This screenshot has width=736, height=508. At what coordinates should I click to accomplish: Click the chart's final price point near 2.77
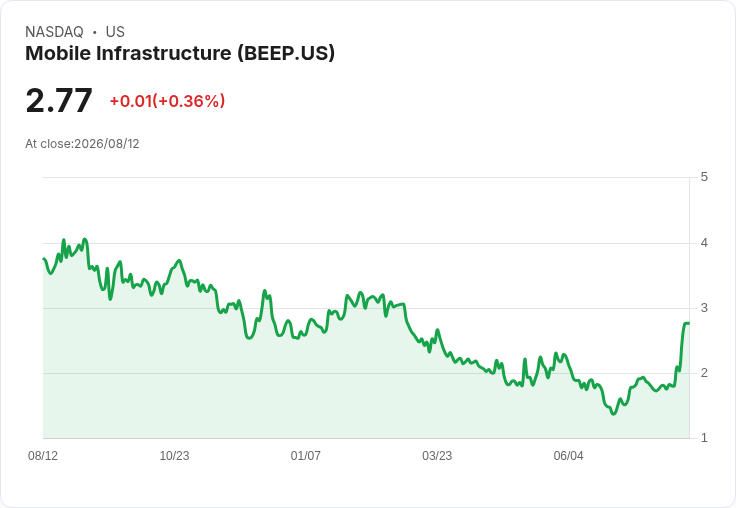coord(689,323)
